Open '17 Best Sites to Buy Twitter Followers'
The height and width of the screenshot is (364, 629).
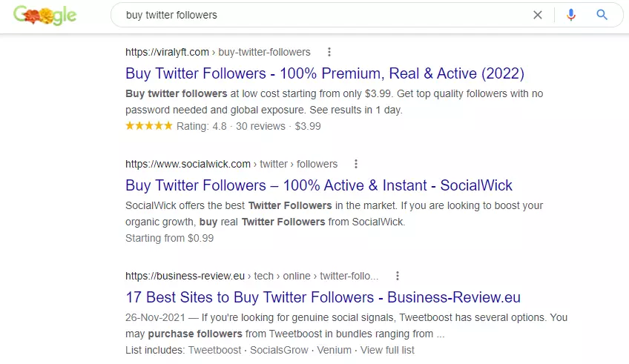pyautogui.click(x=323, y=297)
